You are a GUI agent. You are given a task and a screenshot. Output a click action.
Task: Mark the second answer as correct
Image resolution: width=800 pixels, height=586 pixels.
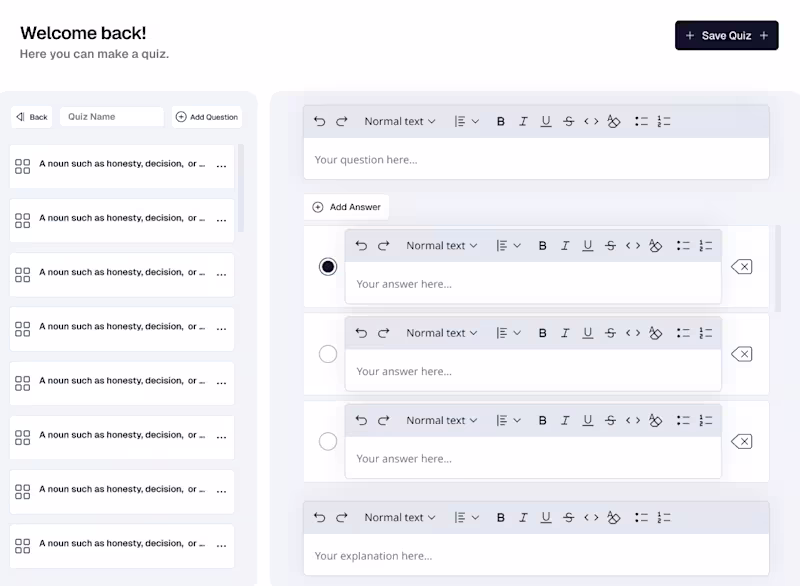(328, 354)
